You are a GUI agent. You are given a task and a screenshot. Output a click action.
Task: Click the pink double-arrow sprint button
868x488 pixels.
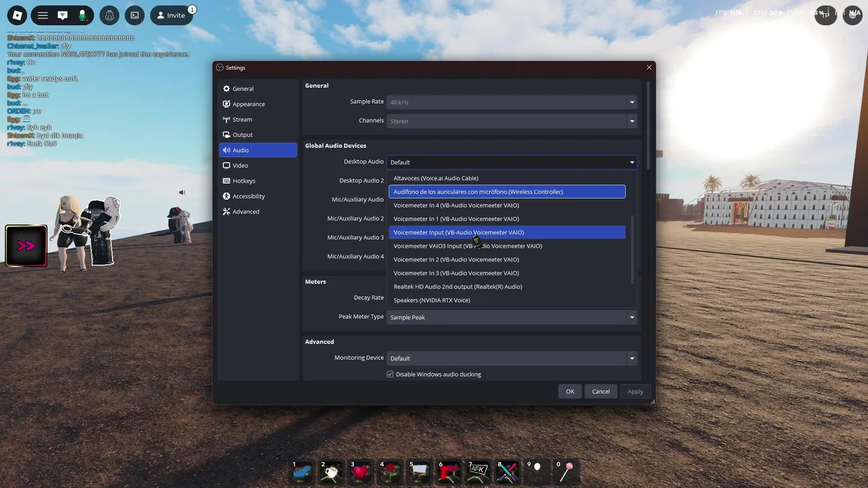26,245
